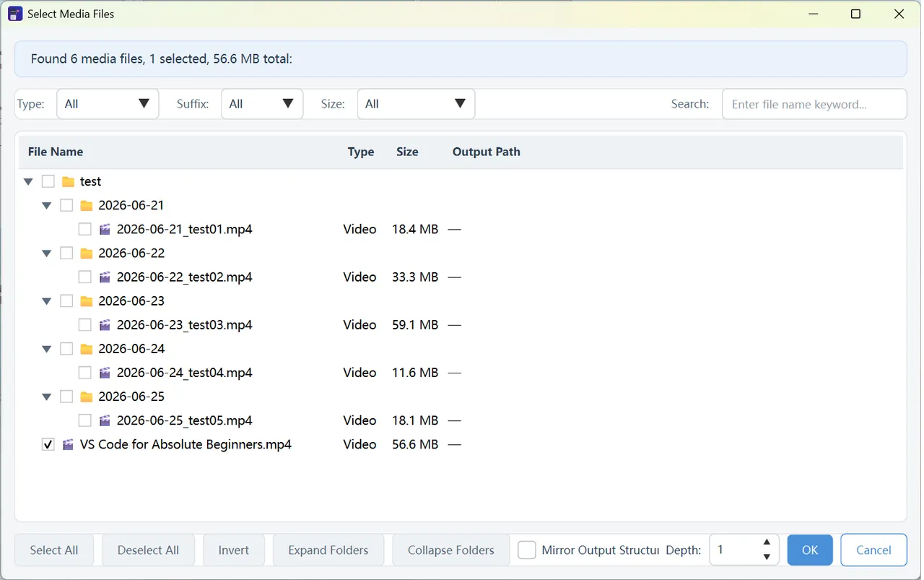Image resolution: width=924 pixels, height=580 pixels.
Task: Collapse the test root folder
Action: click(28, 182)
